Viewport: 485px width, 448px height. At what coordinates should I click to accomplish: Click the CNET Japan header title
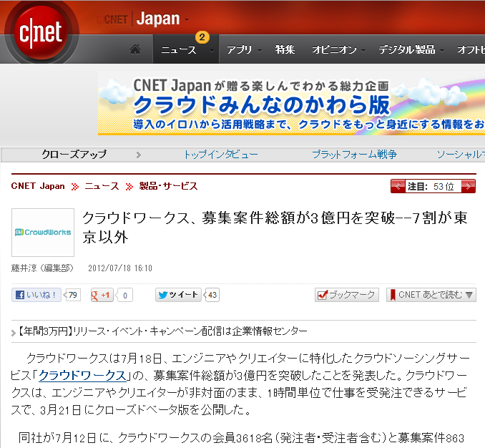tap(142, 19)
